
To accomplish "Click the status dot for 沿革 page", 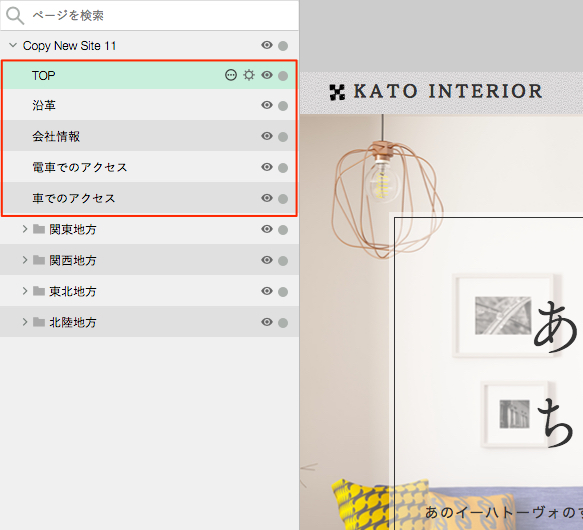I will (283, 106).
